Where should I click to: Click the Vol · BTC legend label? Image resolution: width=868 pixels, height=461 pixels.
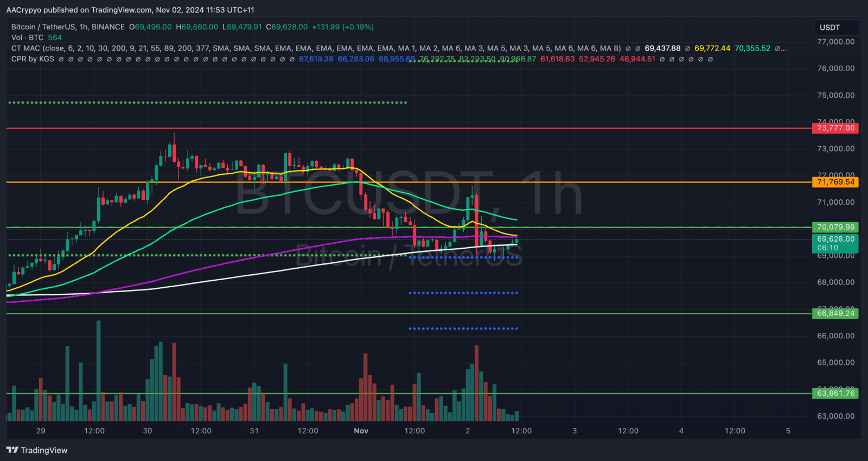click(x=27, y=37)
